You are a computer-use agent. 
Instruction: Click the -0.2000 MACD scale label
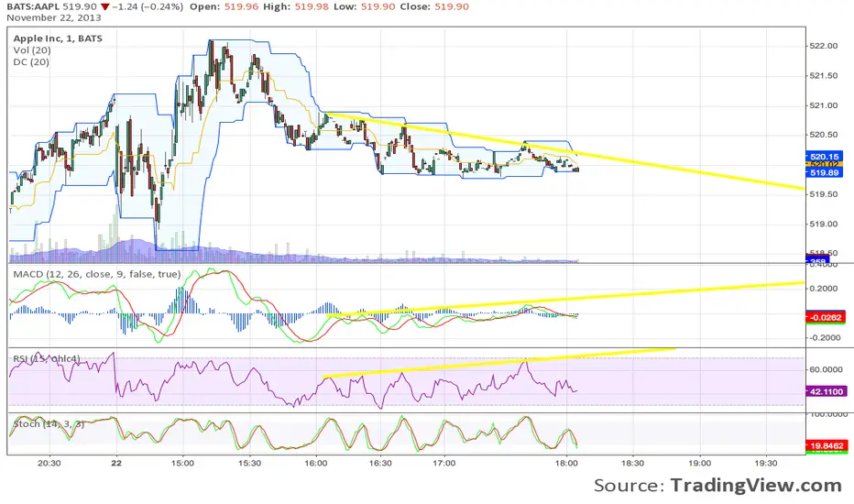click(x=824, y=338)
